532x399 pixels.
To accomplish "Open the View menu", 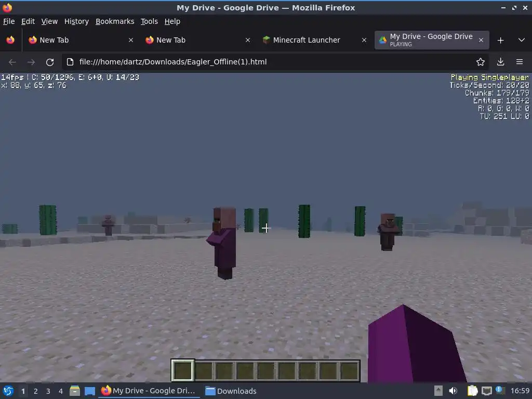I will coord(49,21).
